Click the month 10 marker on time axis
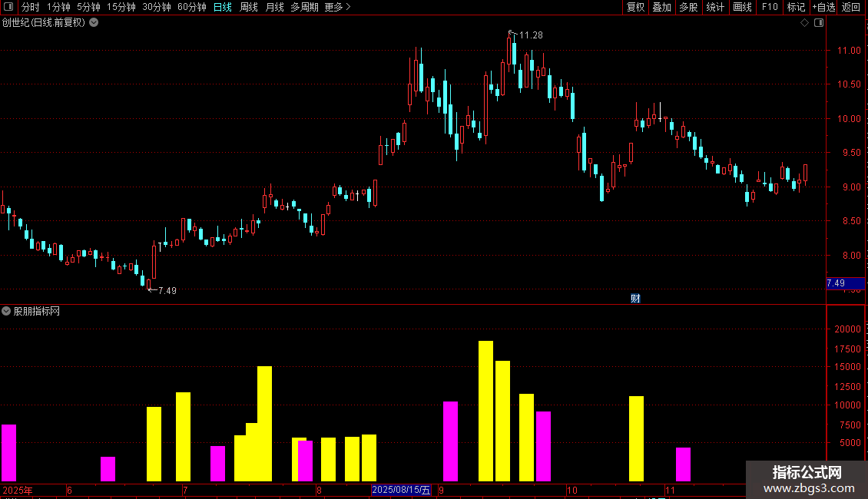Viewport: 868px width, 499px height. 571,490
